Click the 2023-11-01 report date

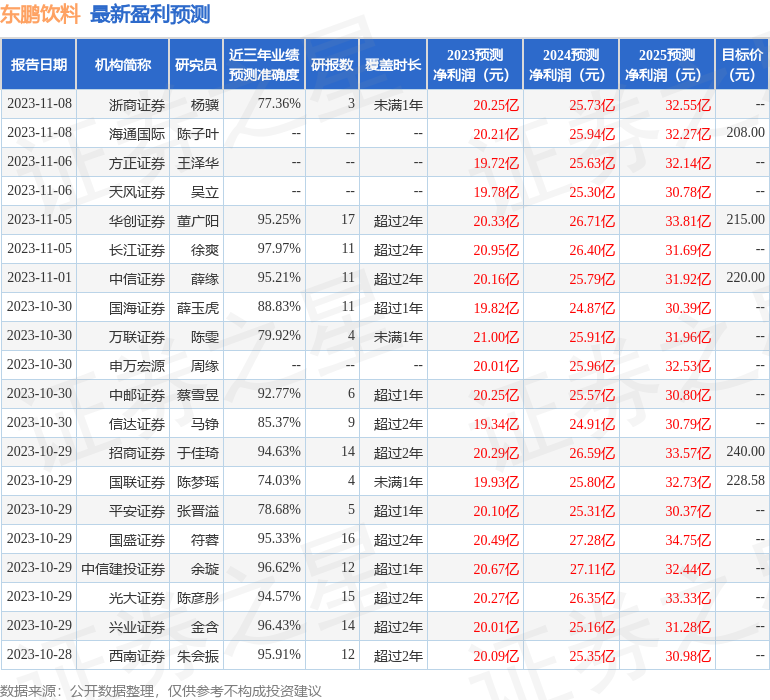tap(39, 277)
